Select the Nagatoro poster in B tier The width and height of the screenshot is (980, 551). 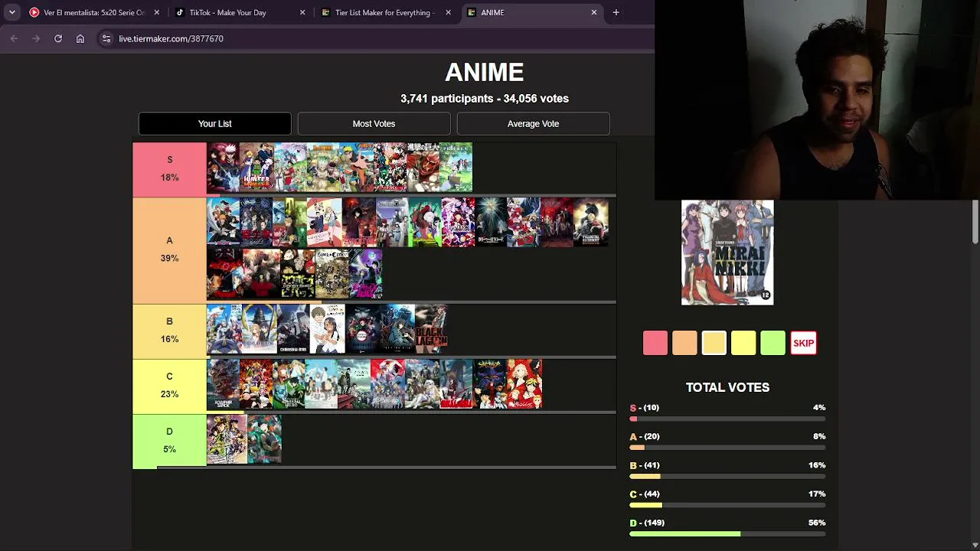tap(328, 329)
